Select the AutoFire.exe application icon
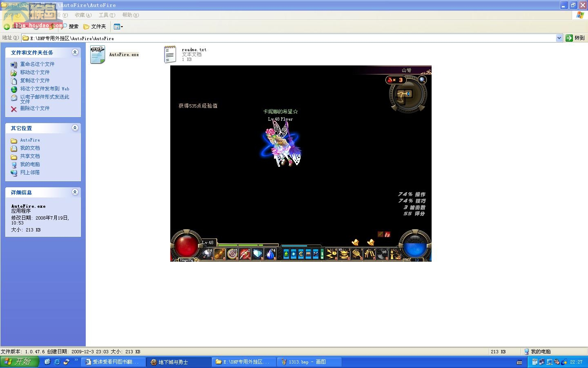Viewport: 588px width, 368px height. coord(98,54)
